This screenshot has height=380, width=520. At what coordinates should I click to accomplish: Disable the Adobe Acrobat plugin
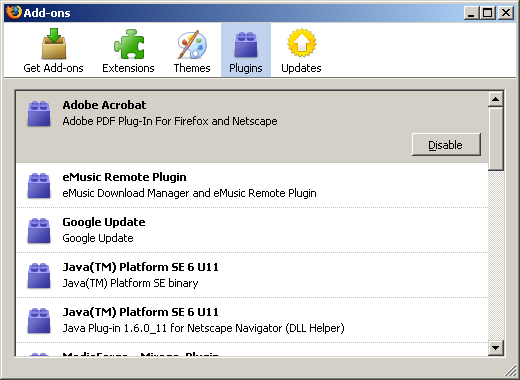point(446,144)
